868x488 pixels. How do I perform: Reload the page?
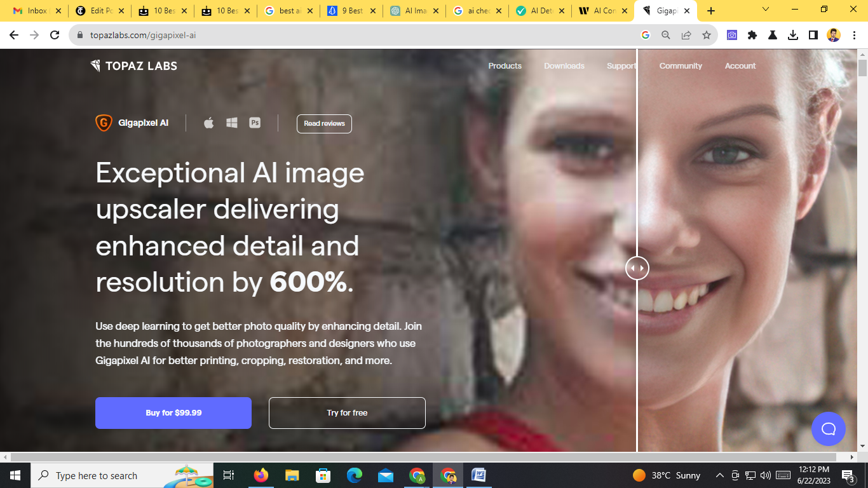point(55,36)
